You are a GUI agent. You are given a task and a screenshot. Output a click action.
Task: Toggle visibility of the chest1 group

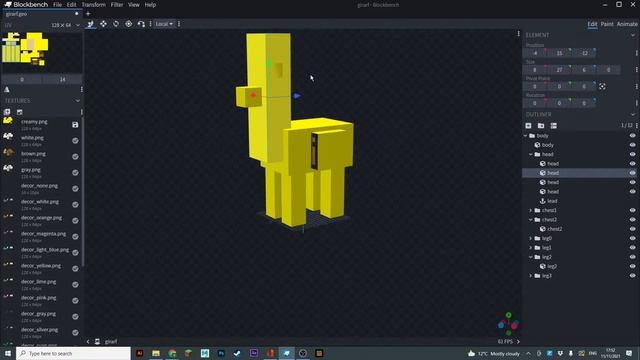click(x=632, y=210)
